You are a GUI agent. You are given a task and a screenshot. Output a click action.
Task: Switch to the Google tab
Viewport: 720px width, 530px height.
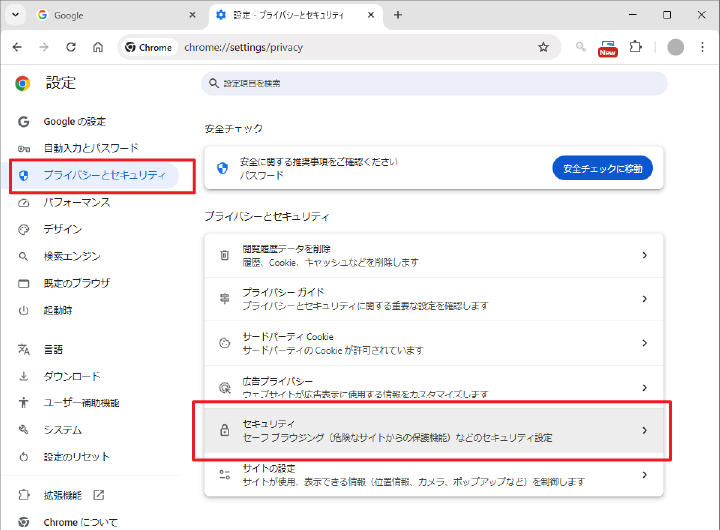click(x=112, y=15)
